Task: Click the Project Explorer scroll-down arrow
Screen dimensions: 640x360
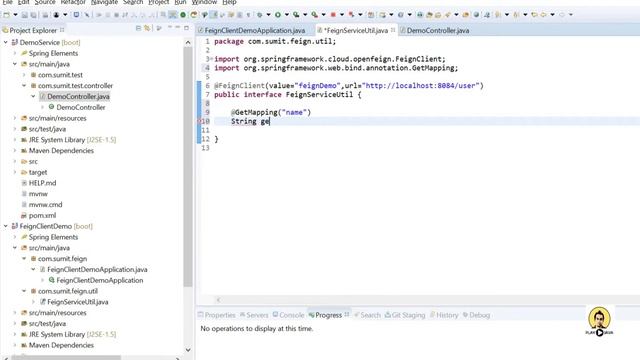Action: coord(188,350)
